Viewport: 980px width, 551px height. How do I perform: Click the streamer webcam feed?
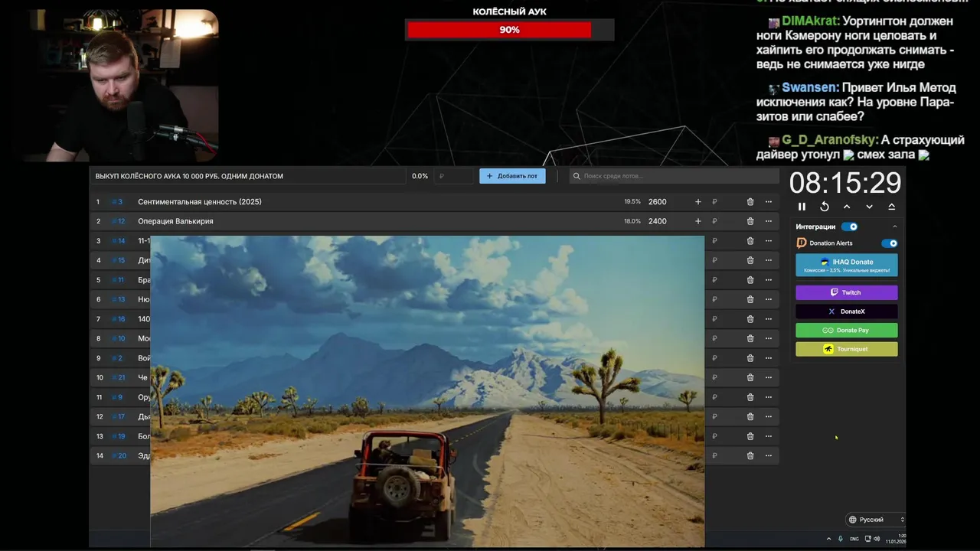click(120, 85)
